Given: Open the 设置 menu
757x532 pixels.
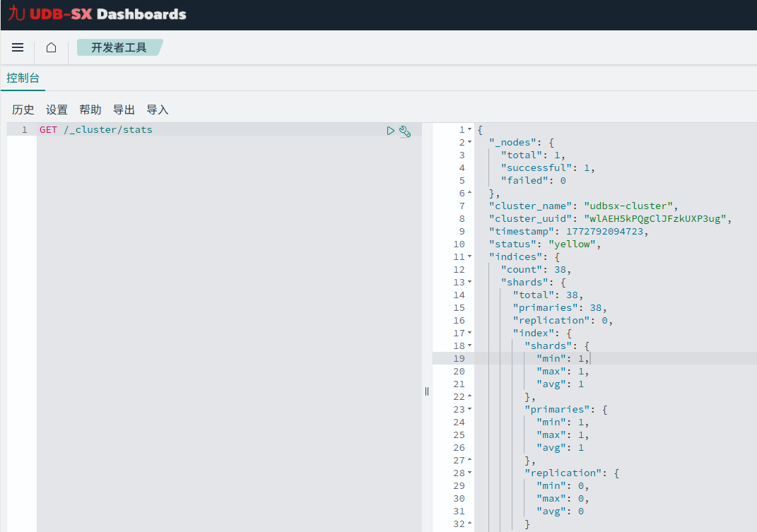Looking at the screenshot, I should tap(57, 110).
